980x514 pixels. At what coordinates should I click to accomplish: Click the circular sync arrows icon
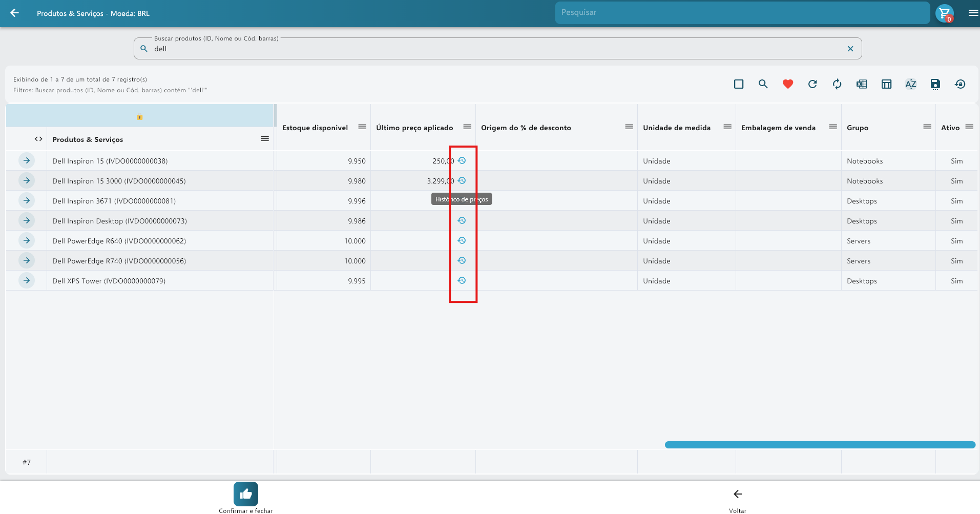pyautogui.click(x=837, y=84)
